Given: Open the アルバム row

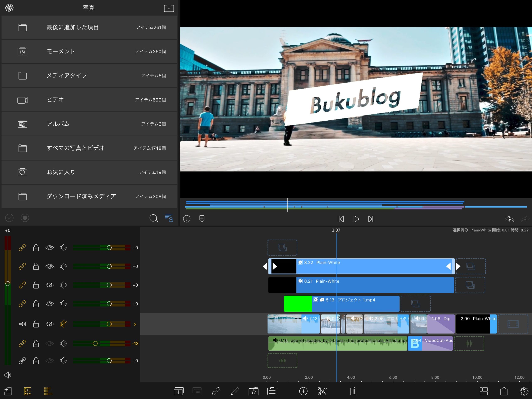Looking at the screenshot, I should click(89, 124).
